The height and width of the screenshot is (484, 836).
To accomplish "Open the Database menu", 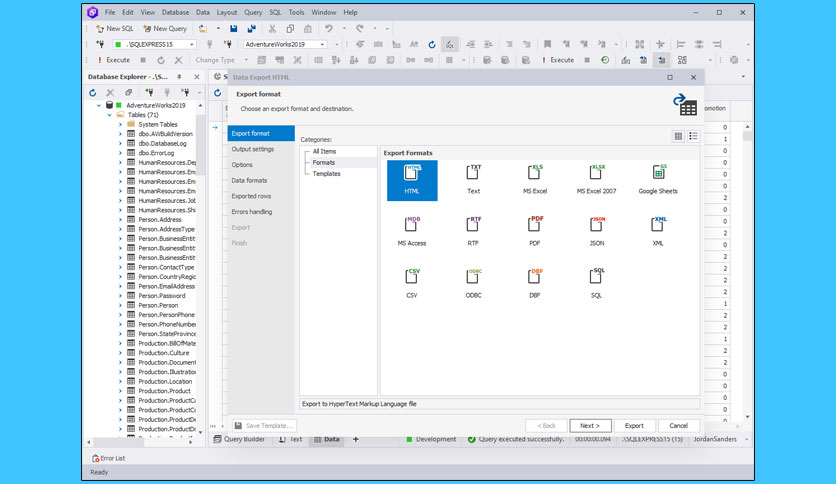I will click(175, 12).
